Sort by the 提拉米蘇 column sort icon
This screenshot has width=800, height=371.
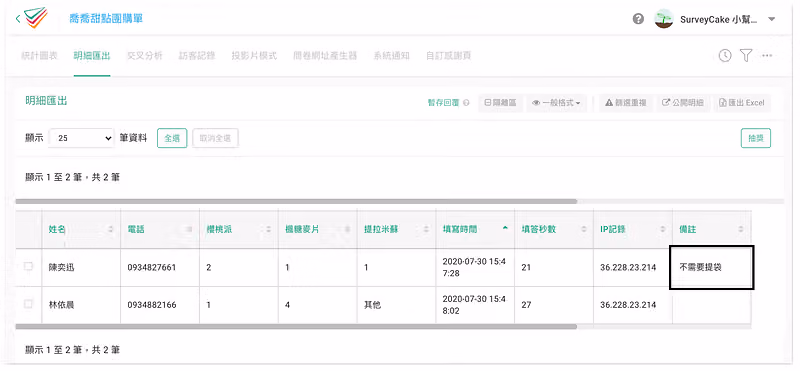[x=426, y=230]
